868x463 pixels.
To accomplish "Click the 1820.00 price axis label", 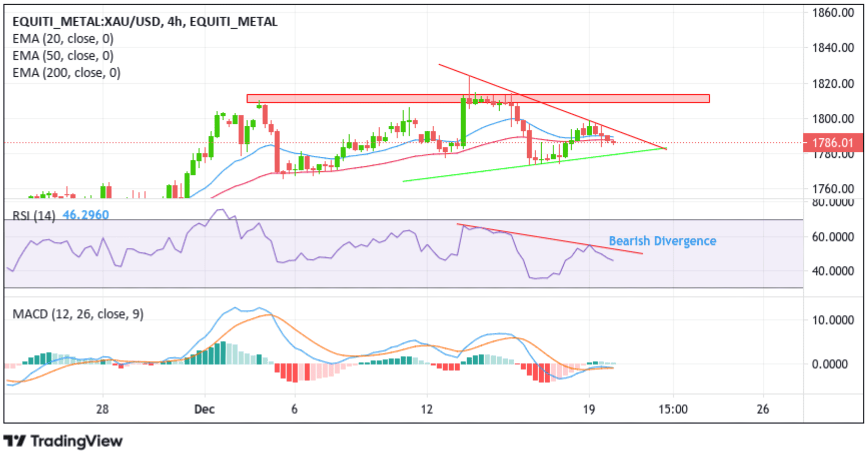I will click(833, 83).
